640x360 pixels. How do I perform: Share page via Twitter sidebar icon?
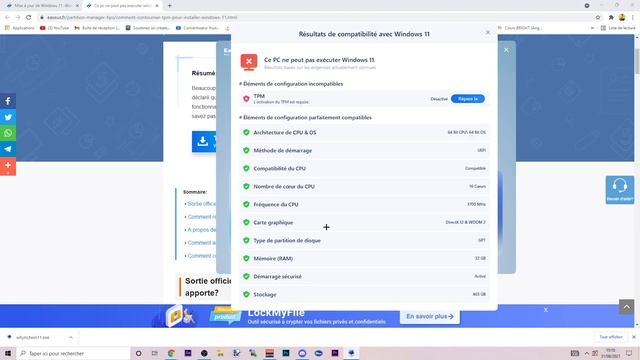point(8,117)
